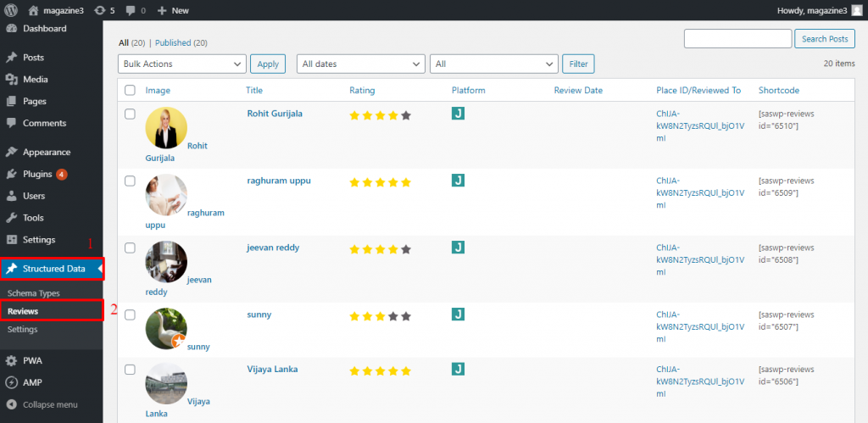Tick the select-all checkbox in table header
Image resolution: width=868 pixels, height=423 pixels.
[130, 90]
